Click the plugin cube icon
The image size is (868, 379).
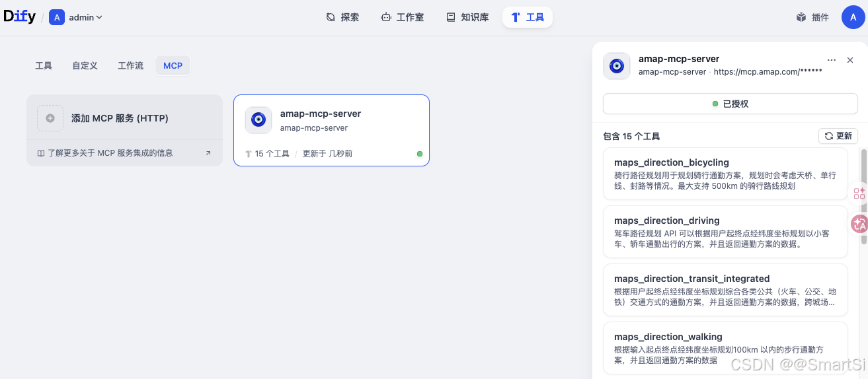pyautogui.click(x=801, y=18)
